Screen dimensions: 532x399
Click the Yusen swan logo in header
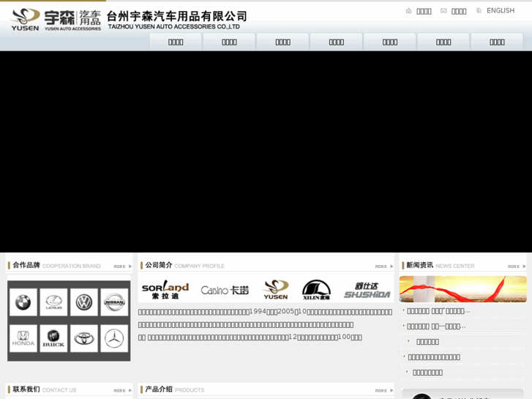pos(25,20)
